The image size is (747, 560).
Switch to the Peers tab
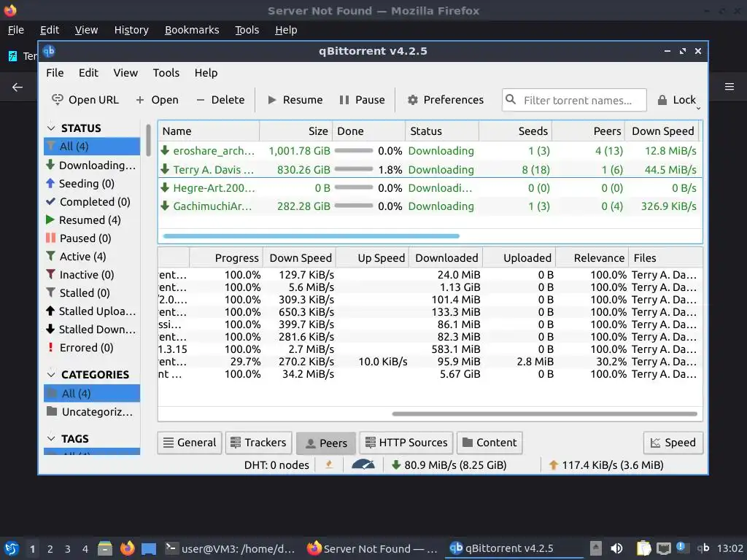click(326, 443)
